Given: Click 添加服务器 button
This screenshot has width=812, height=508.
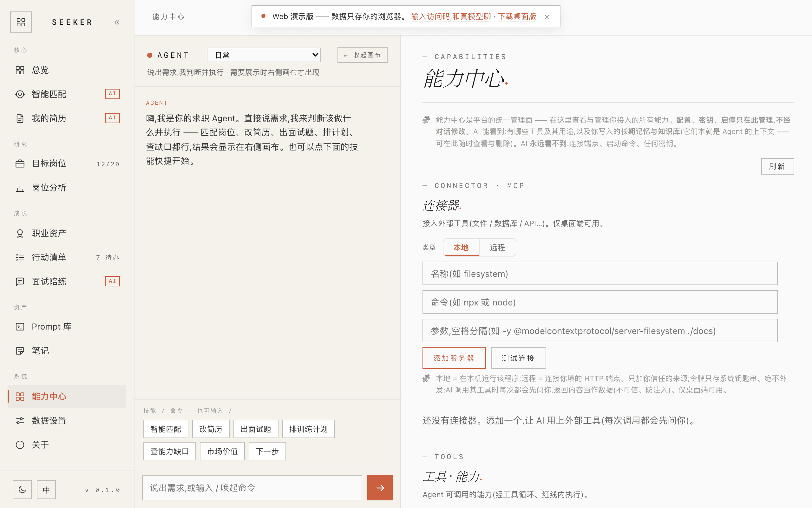Looking at the screenshot, I should [454, 358].
